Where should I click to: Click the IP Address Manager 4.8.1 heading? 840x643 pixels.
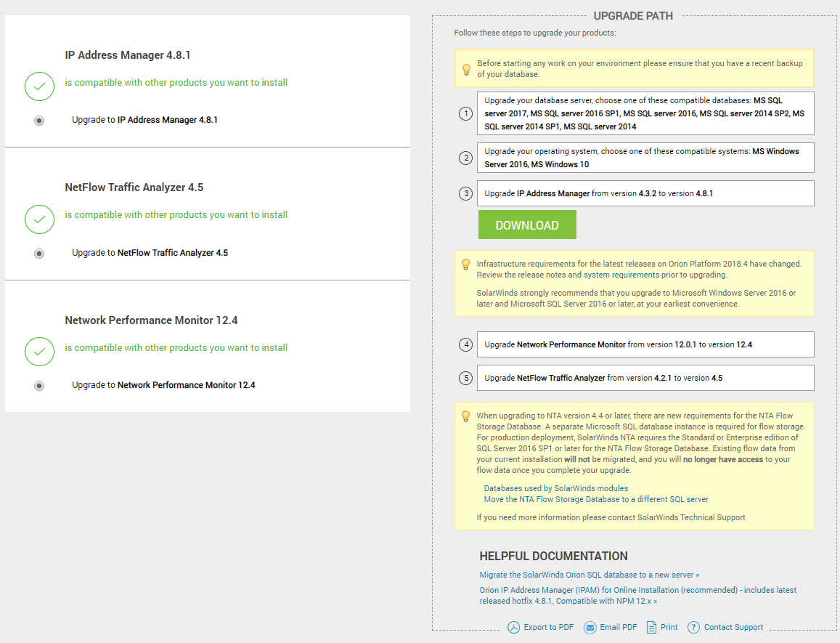pos(128,55)
